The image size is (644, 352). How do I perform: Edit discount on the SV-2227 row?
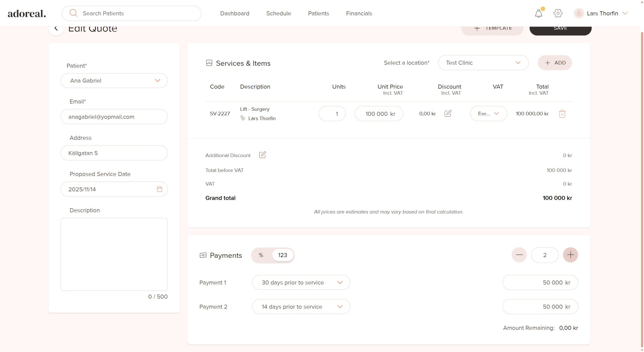[x=448, y=114]
